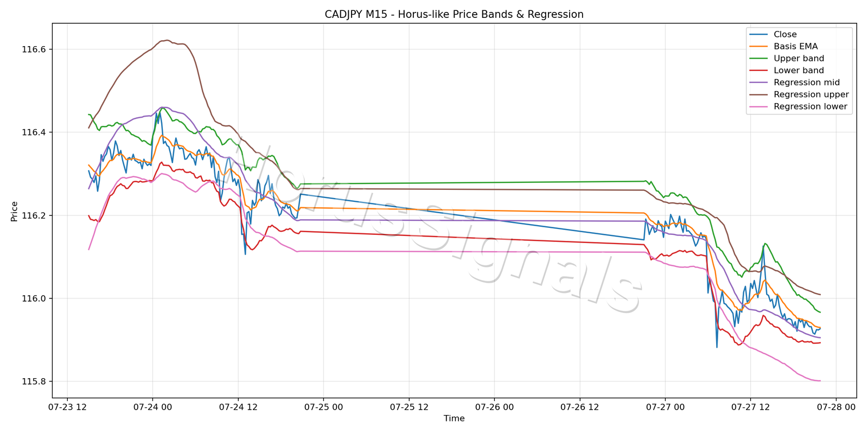Click the '07-28 00' x-axis tick label
Screen dimensions: 868x434
[x=836, y=407]
